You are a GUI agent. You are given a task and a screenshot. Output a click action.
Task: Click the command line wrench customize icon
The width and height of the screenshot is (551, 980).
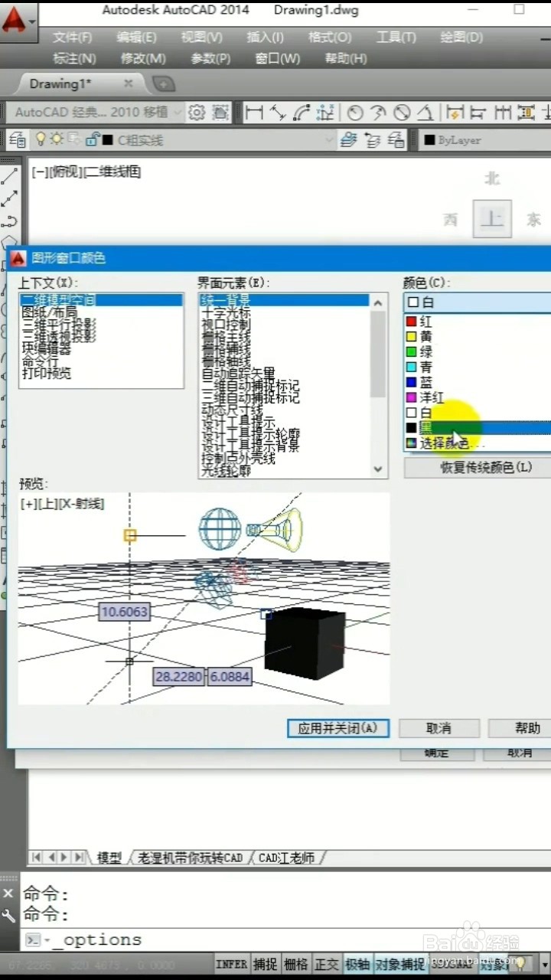tap(8, 916)
